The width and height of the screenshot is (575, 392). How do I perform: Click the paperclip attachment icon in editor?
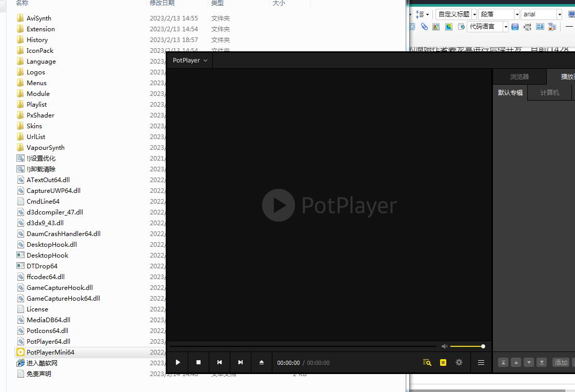(424, 27)
